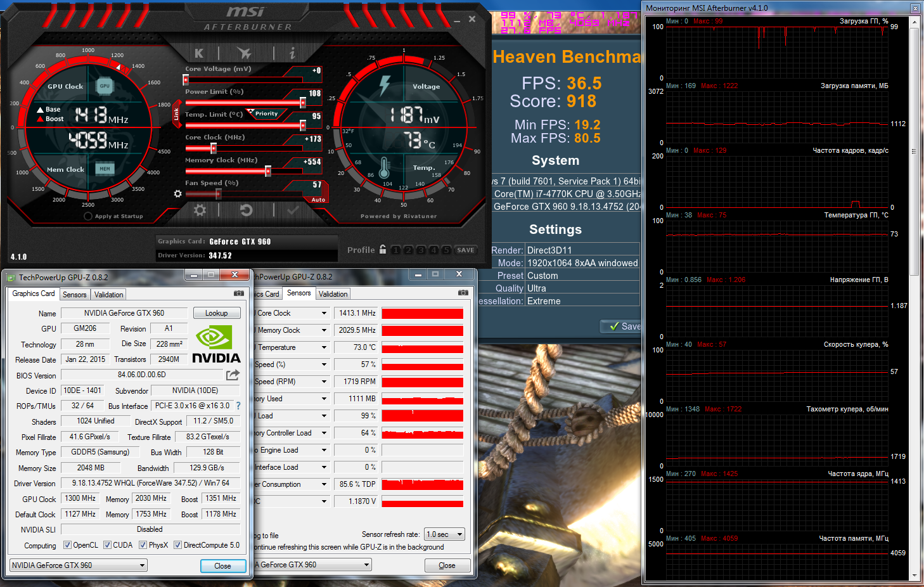Viewport: 924px width, 587px height.
Task: Click Close in the GPU-Z Sensors window
Action: coord(447,565)
